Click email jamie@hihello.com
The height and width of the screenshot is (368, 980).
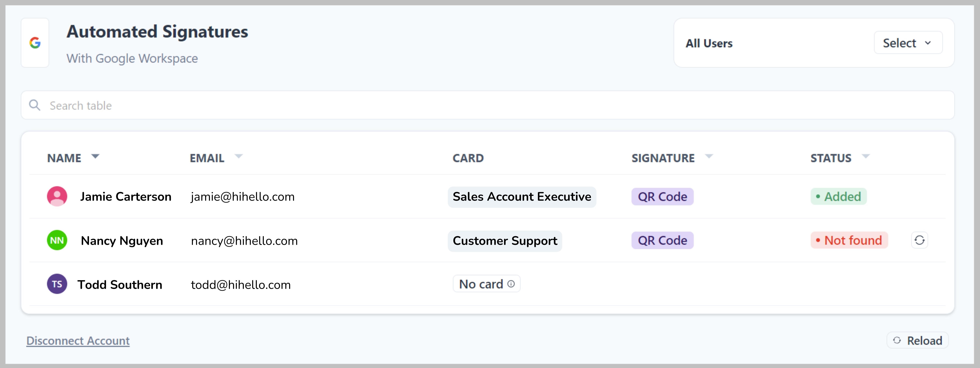[x=243, y=197]
